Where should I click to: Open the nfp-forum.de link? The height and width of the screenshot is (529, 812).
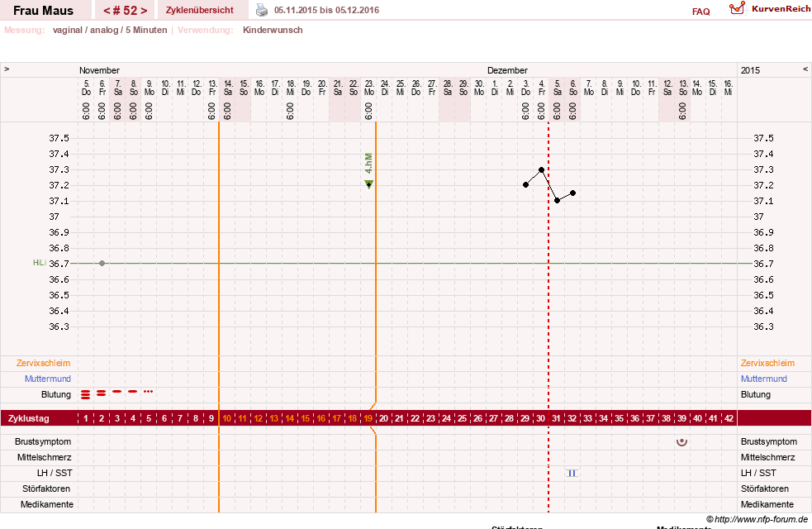(757, 519)
